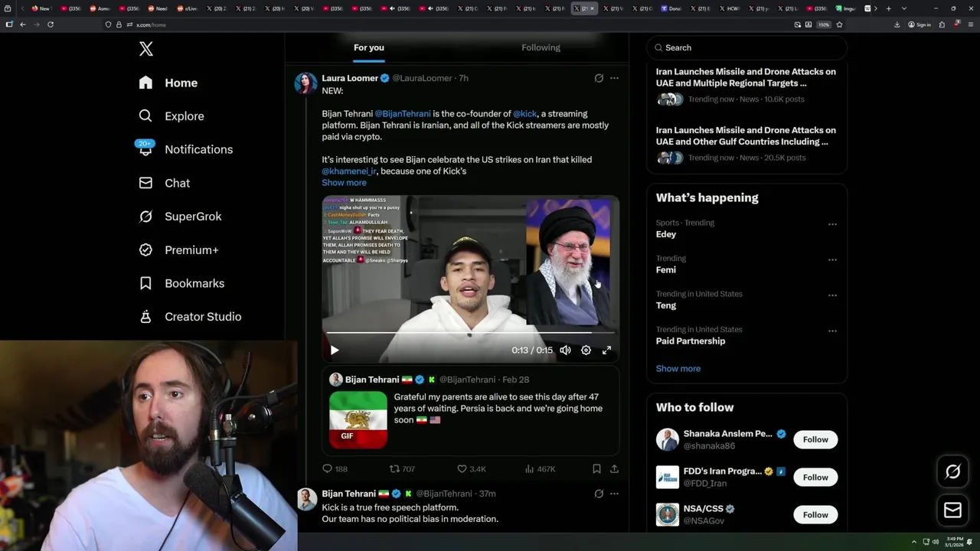View analytics for the 467K views post
Screen dimensions: 980x551
pos(540,468)
